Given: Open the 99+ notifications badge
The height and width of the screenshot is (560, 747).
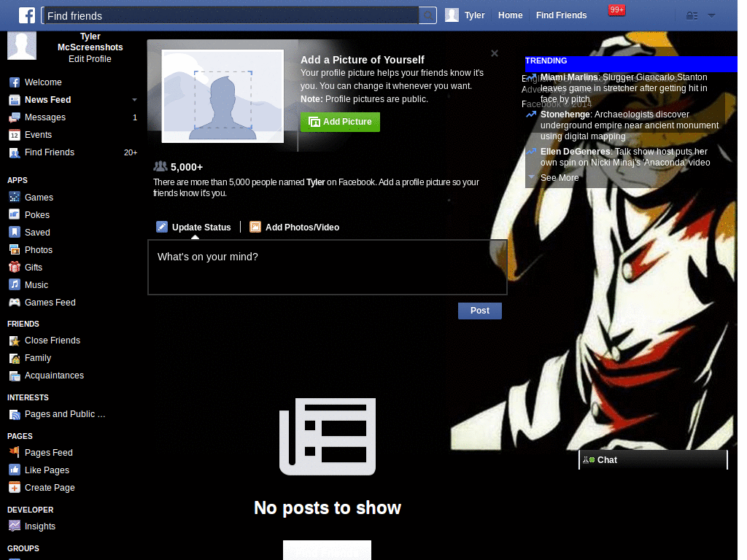Looking at the screenshot, I should [x=616, y=10].
